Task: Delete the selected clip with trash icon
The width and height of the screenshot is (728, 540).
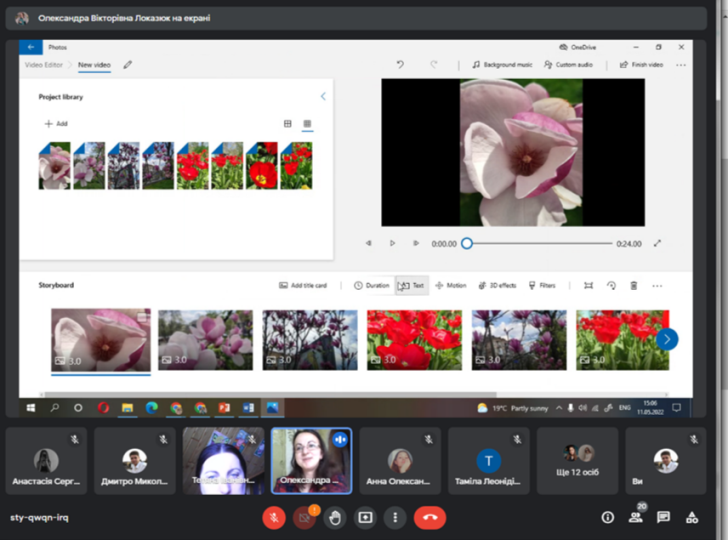Action: click(x=633, y=285)
